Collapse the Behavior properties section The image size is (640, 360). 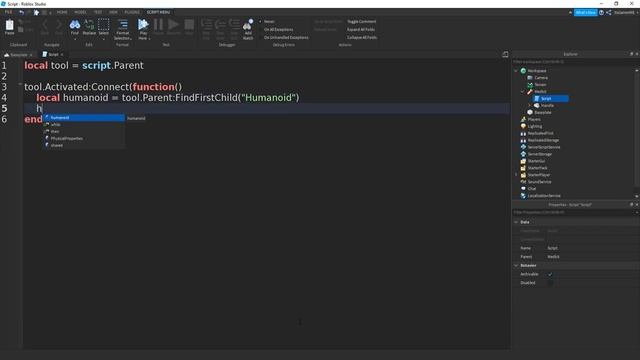click(516, 265)
